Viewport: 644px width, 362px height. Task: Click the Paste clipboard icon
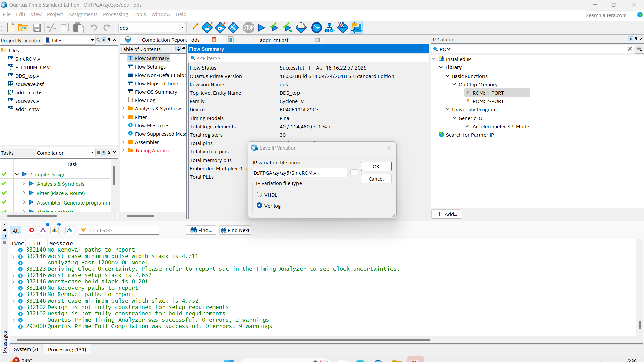(x=78, y=28)
